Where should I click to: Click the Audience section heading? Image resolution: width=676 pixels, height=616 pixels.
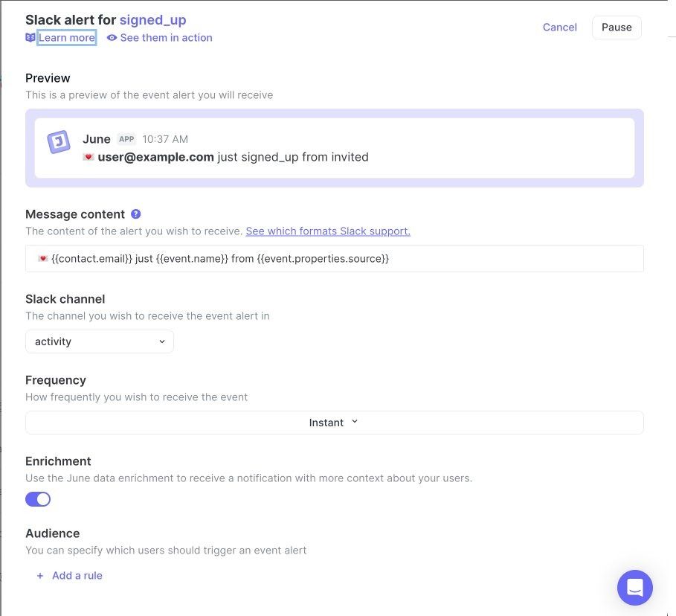pos(53,533)
